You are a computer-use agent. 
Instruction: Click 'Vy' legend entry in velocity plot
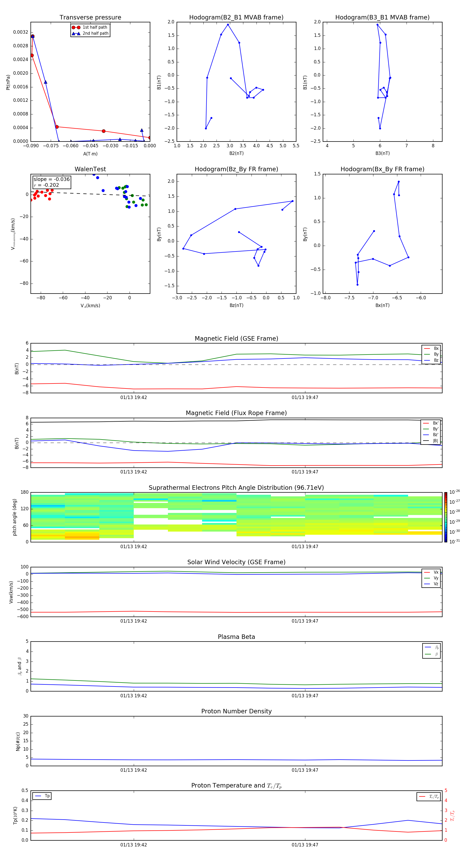click(x=431, y=578)
